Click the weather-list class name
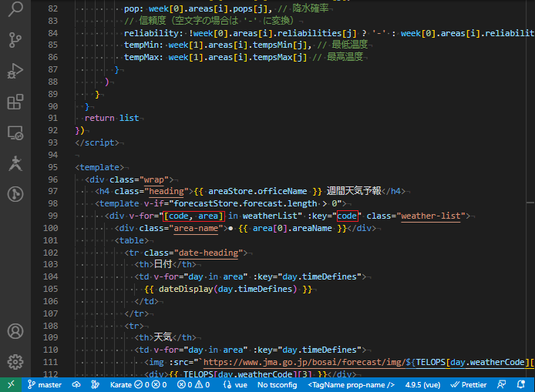Screen dimensions: 535x392 (x=431, y=216)
